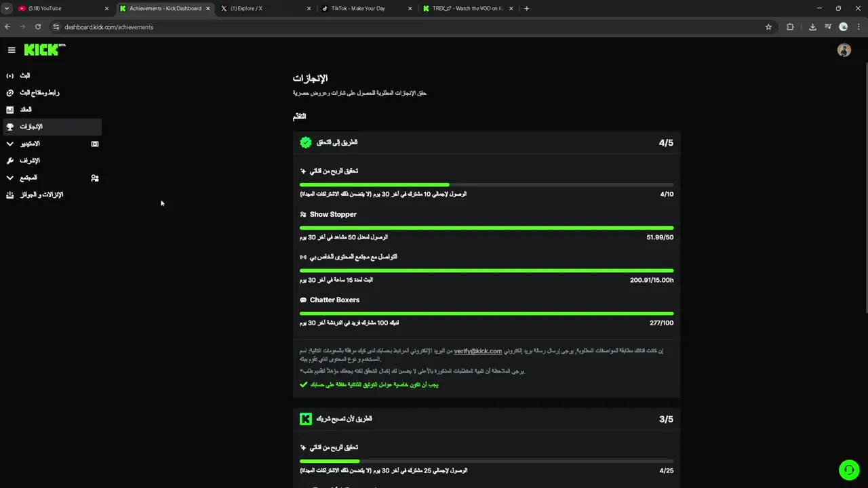Expand the Community (المجتمع) section chevron
The width and height of the screenshot is (868, 488).
pos(9,178)
